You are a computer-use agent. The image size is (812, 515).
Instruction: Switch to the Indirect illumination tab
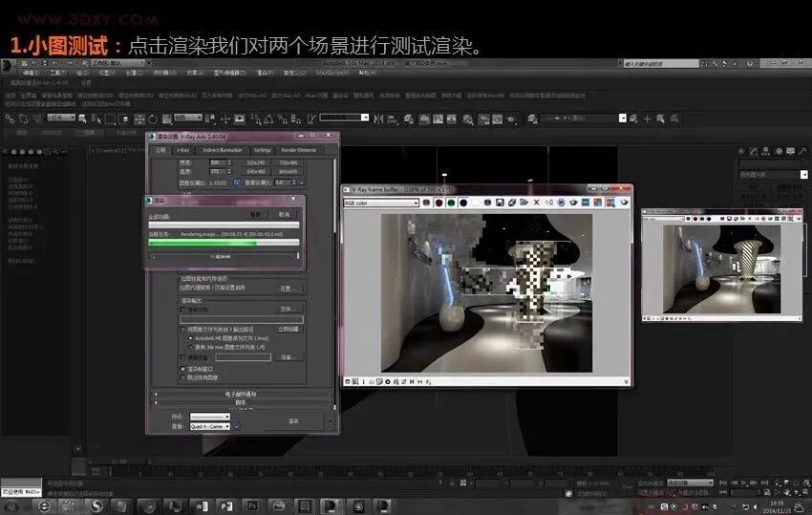pyautogui.click(x=223, y=150)
